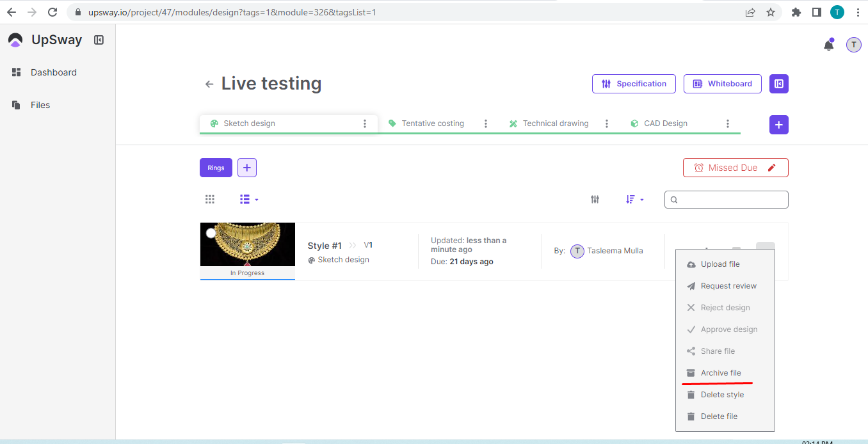
Task: Add a tag with plus next to Rings
Action: (247, 168)
